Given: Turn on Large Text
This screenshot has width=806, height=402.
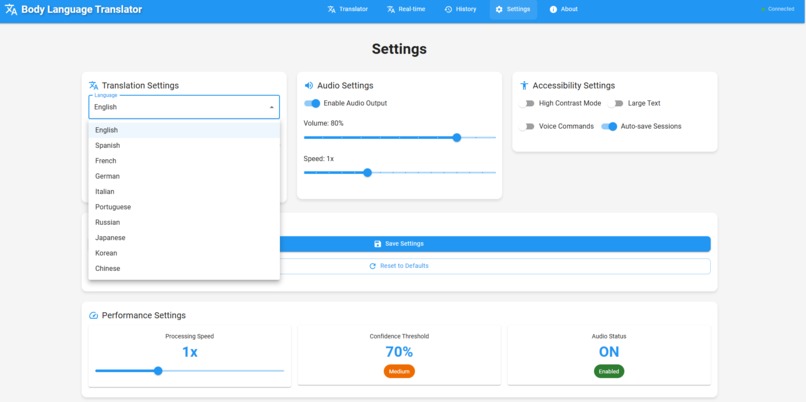Looking at the screenshot, I should coord(615,103).
